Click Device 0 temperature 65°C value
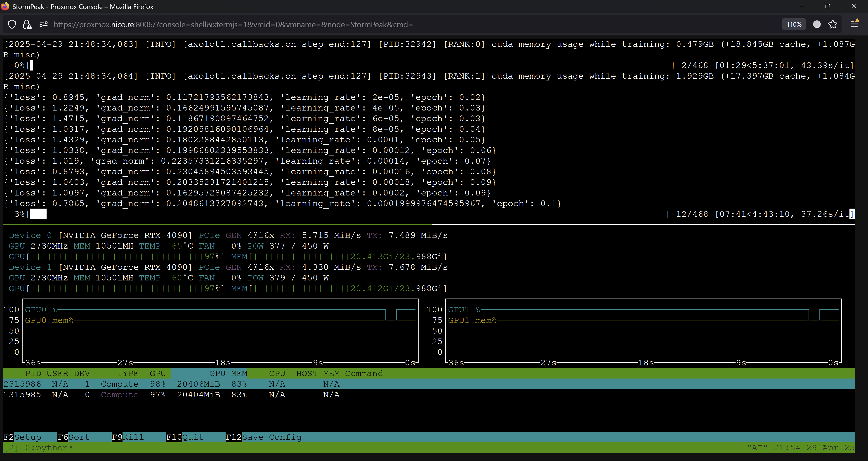The height and width of the screenshot is (461, 868). tap(182, 246)
